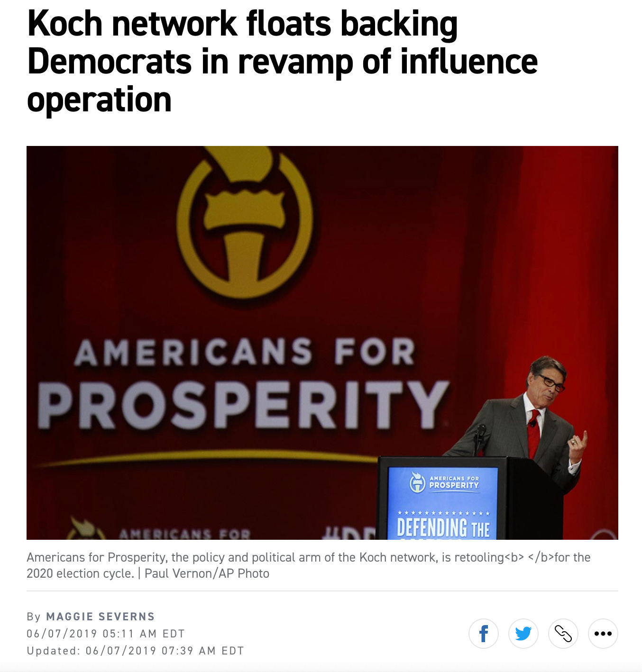642x672 pixels.
Task: Select the word operation in the headline
Action: point(99,100)
